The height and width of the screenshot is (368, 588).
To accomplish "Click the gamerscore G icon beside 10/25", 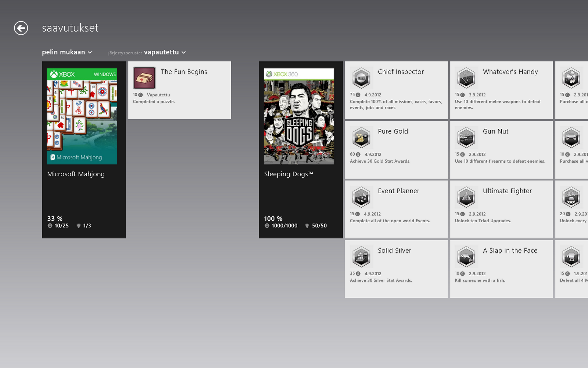I will [x=50, y=226].
